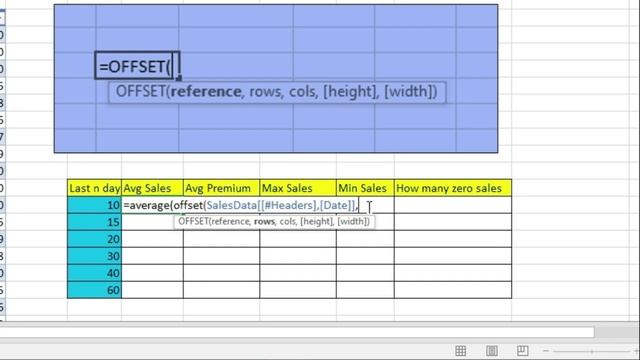Click the horizontal scrollbar thumb

(x=297, y=332)
